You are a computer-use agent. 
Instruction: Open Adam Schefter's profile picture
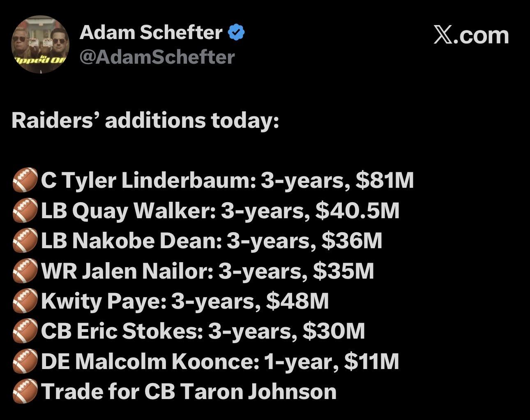(x=40, y=44)
